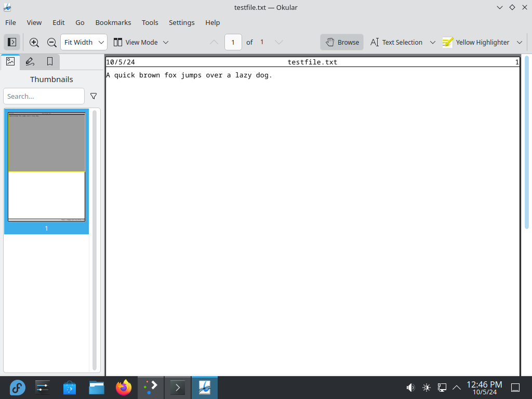Open the View menu
Screen dimensions: 532x399
34,22
